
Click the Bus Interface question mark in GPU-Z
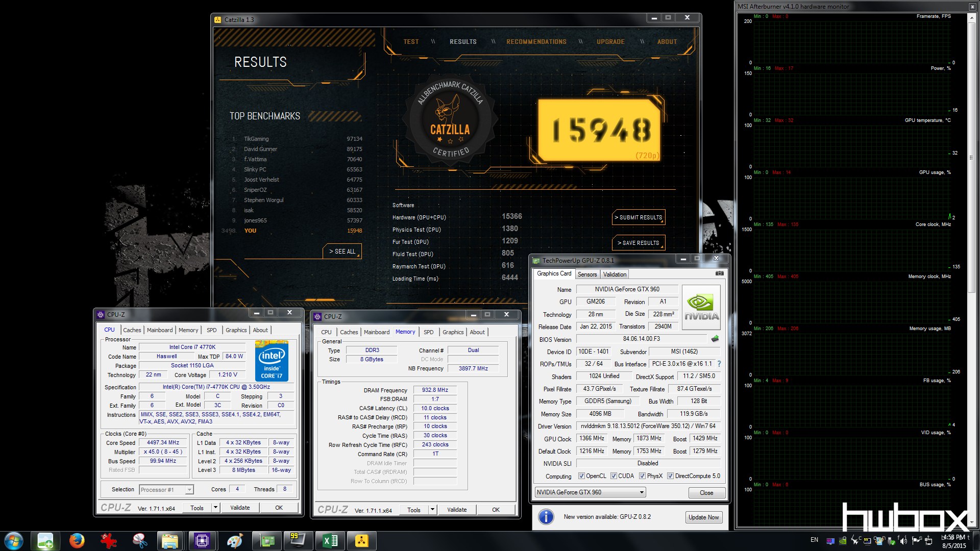(719, 364)
